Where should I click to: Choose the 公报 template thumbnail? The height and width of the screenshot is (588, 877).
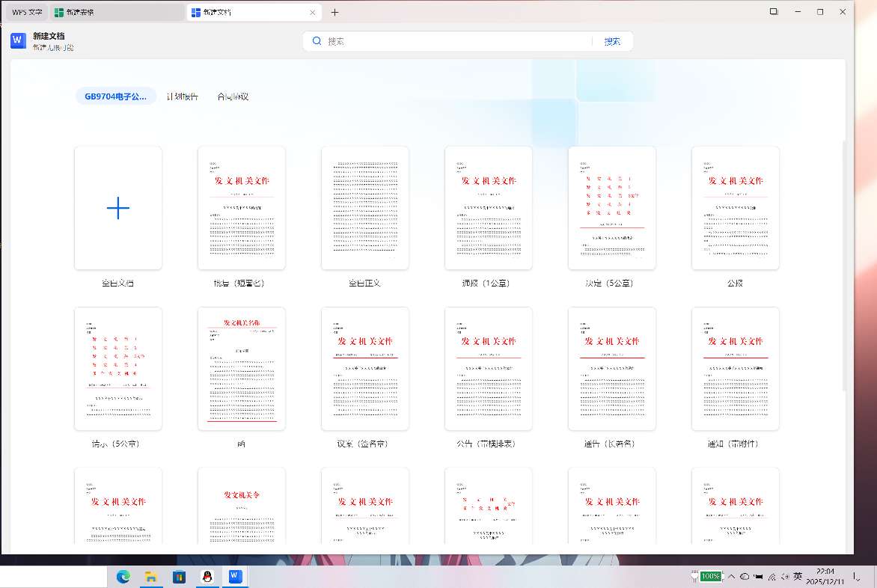coord(736,208)
